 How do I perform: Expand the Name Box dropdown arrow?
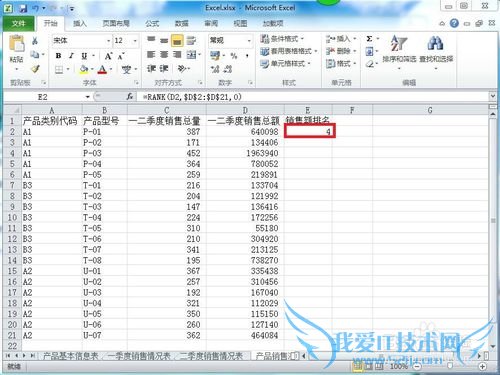pyautogui.click(x=87, y=97)
